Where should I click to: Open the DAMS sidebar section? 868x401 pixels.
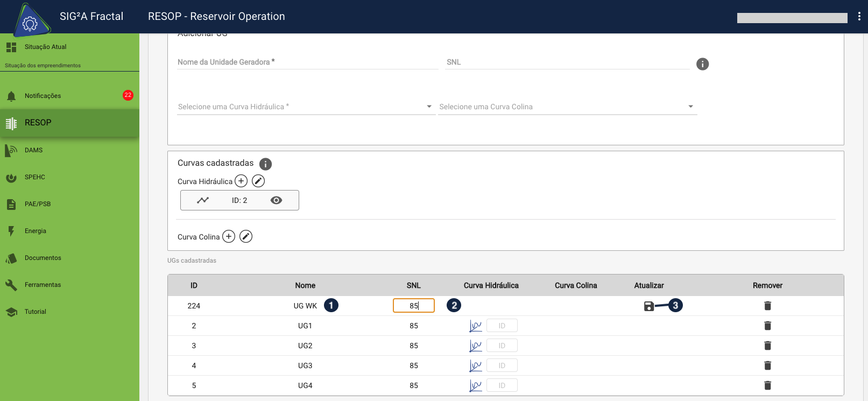pyautogui.click(x=33, y=150)
